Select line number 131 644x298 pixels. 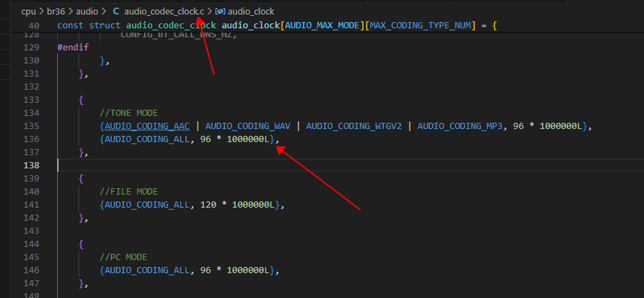(x=31, y=74)
